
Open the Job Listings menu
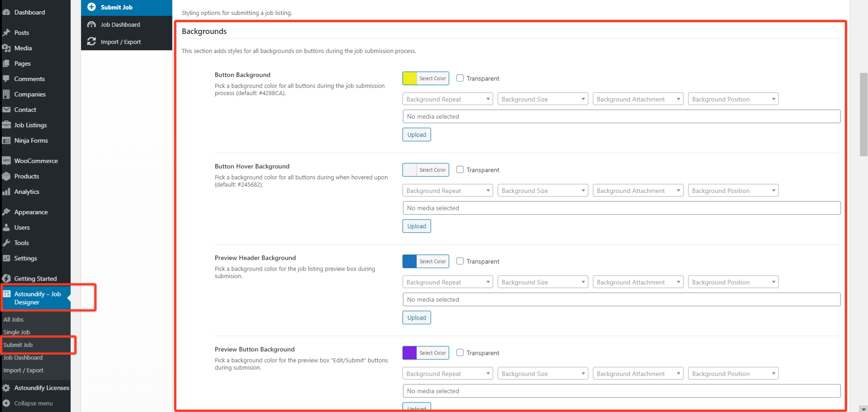30,125
